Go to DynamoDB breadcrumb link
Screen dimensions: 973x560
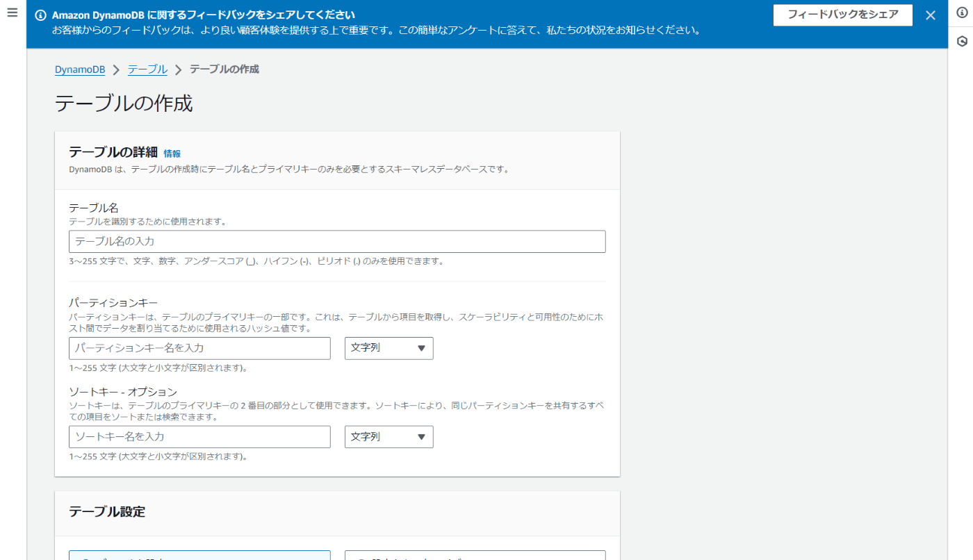click(80, 69)
